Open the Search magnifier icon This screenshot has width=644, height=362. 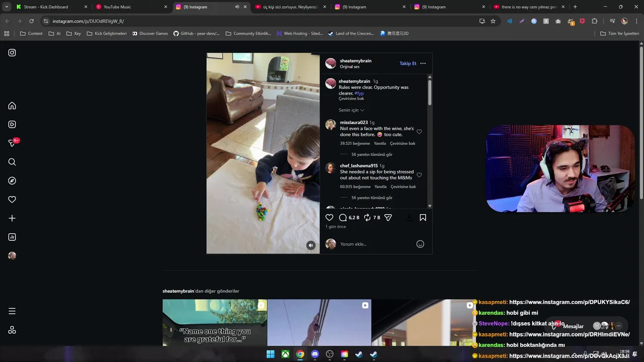(x=12, y=162)
